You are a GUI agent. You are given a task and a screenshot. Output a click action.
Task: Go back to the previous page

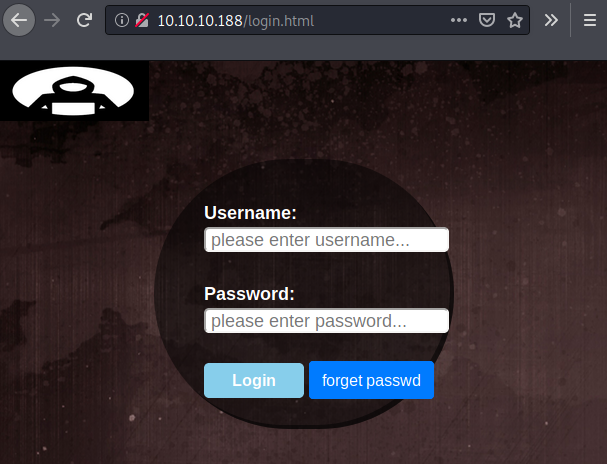click(19, 19)
